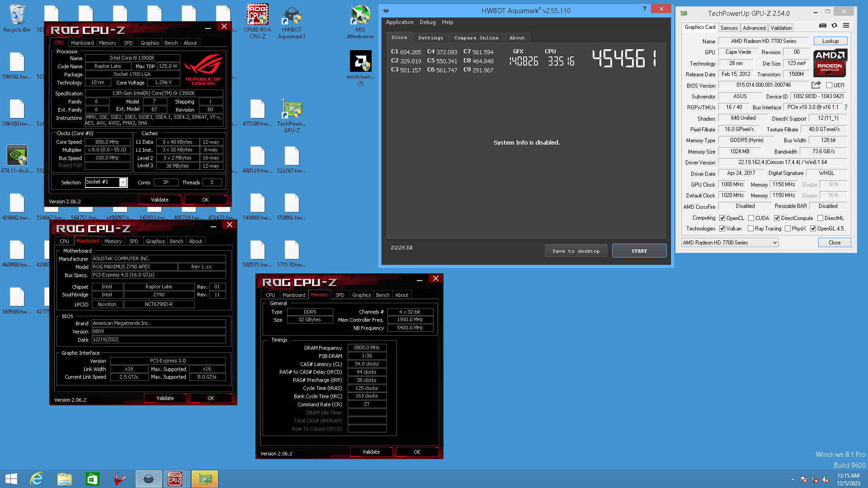Open MSI Afterburner desktop shortcut

pos(360,21)
